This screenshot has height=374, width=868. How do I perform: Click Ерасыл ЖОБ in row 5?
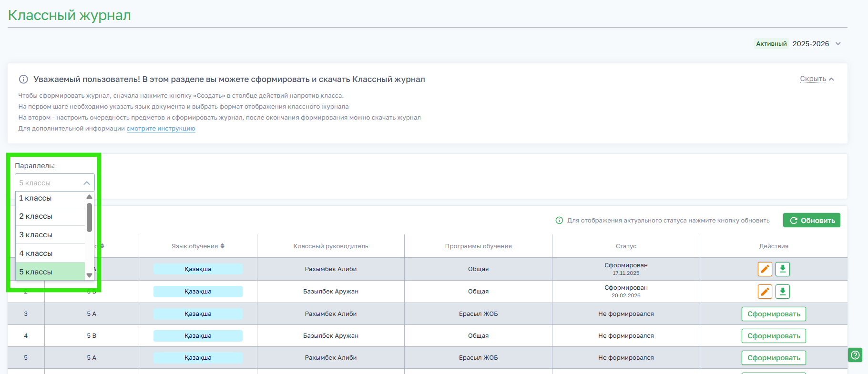(478, 358)
